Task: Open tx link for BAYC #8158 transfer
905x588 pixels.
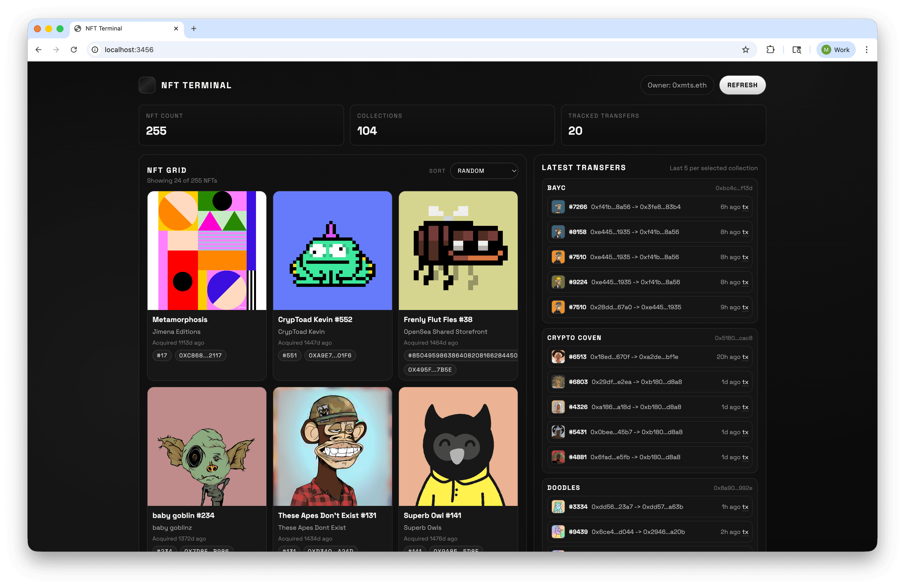Action: pos(745,232)
